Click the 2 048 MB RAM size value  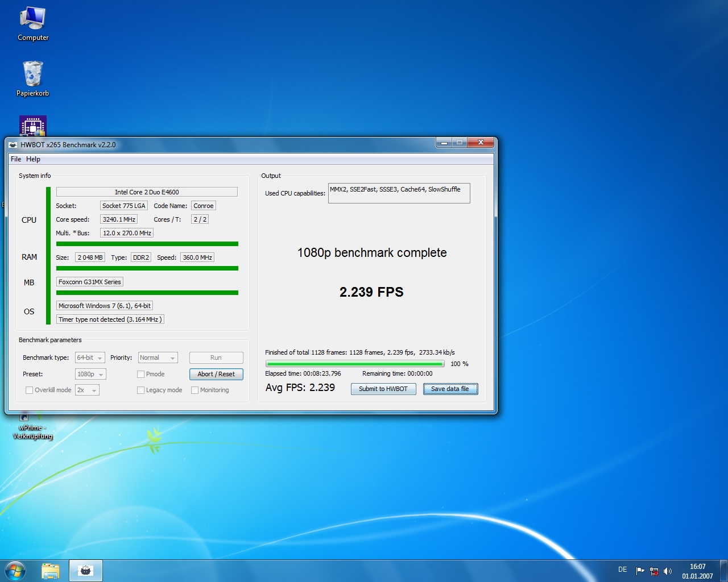point(90,257)
